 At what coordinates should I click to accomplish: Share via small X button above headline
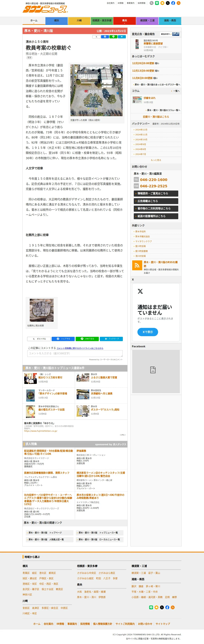[x=96, y=37]
